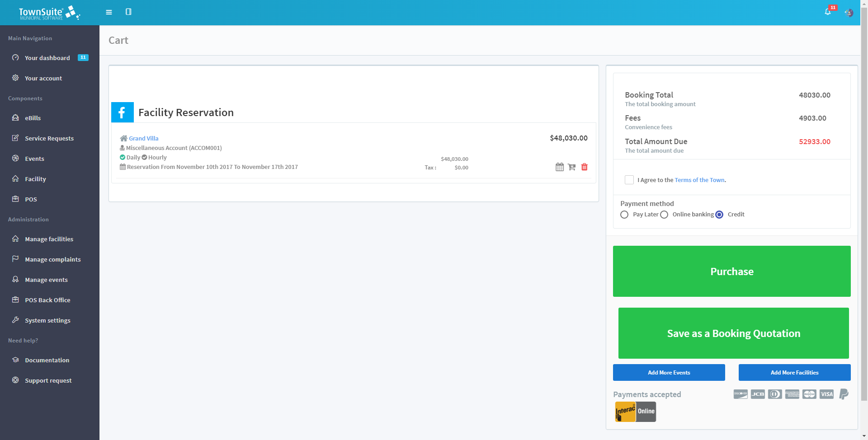
Task: Click Save as a Booking Quotation
Action: click(733, 333)
